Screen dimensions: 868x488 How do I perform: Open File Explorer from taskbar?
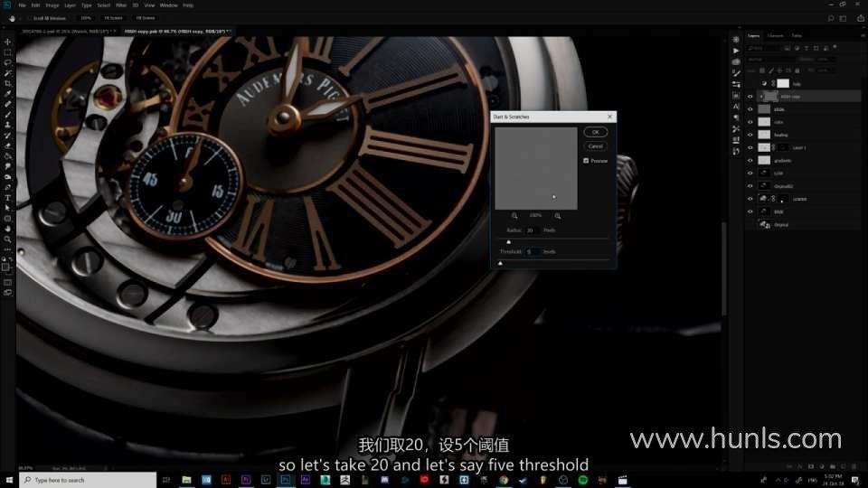point(186,480)
